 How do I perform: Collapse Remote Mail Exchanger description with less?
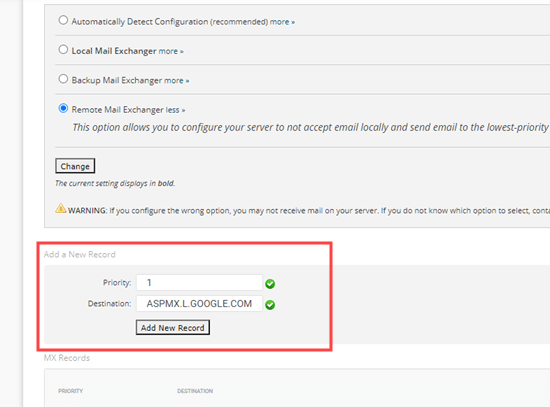coord(175,110)
